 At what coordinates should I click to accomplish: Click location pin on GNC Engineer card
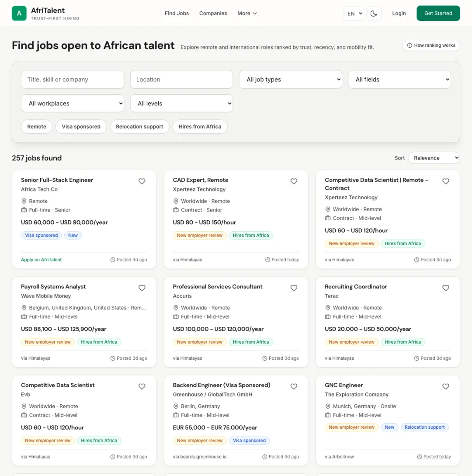coord(327,406)
